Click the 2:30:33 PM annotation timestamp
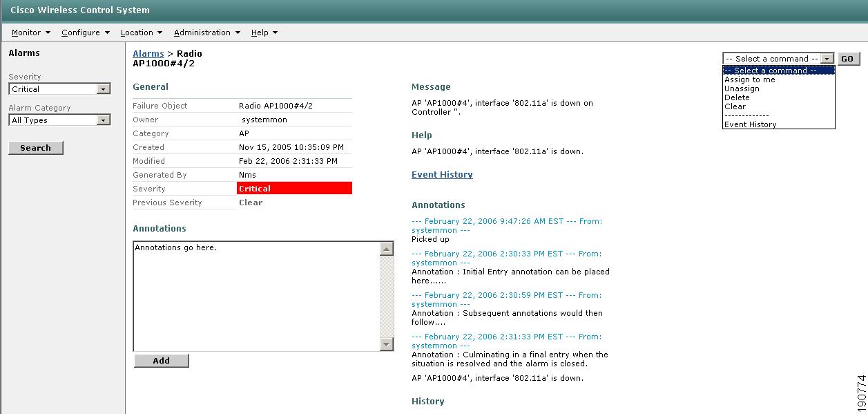Image resolution: width=868 pixels, height=414 pixels. pos(507,258)
